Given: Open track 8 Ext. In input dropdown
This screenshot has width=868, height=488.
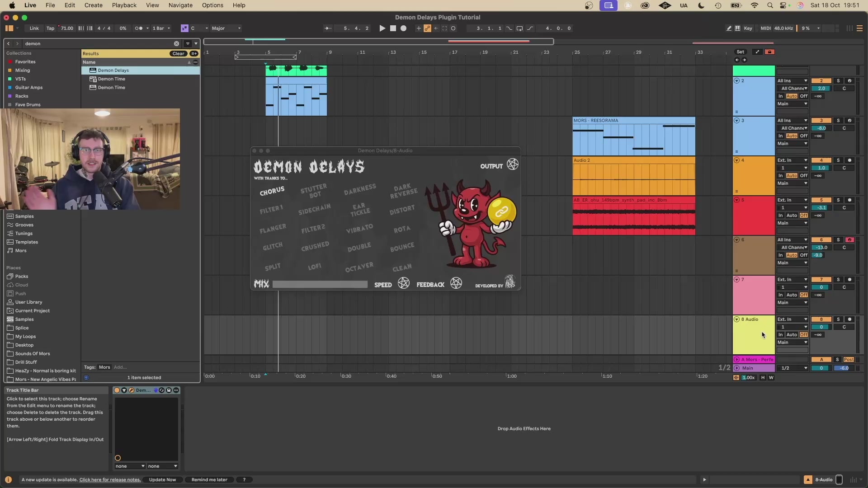Looking at the screenshot, I should point(793,319).
